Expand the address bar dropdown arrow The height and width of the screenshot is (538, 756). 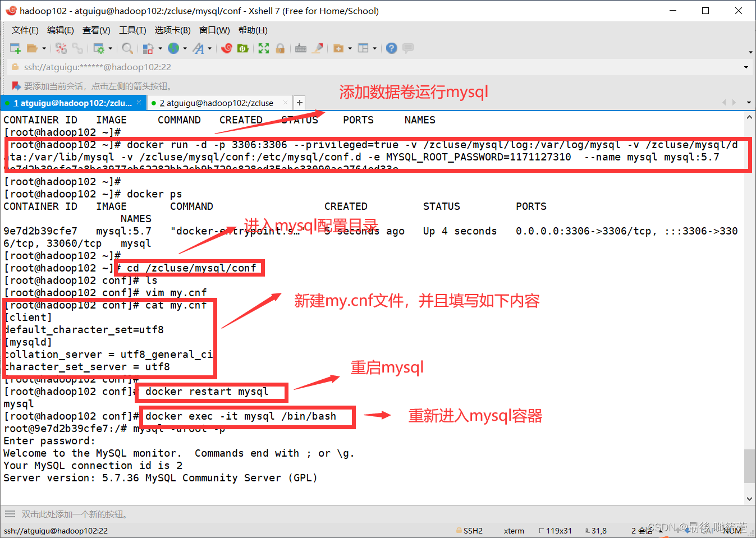pos(746,67)
